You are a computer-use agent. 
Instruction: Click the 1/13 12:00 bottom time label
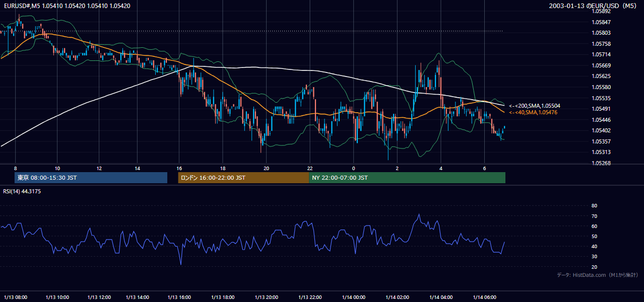click(99, 297)
